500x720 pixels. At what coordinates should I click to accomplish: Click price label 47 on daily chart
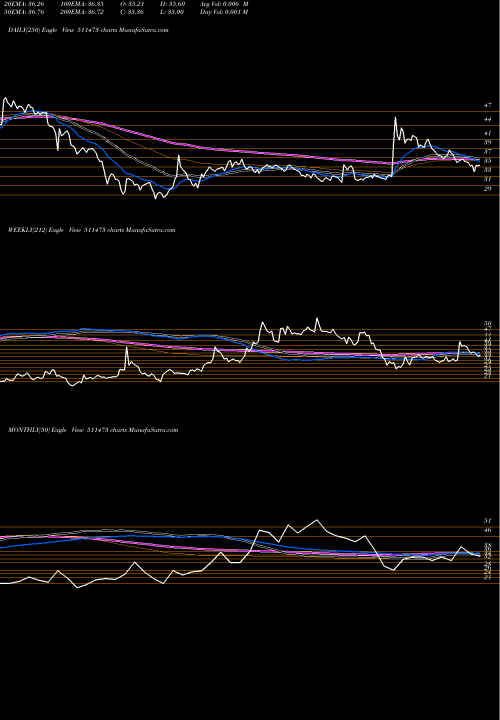[x=488, y=105]
